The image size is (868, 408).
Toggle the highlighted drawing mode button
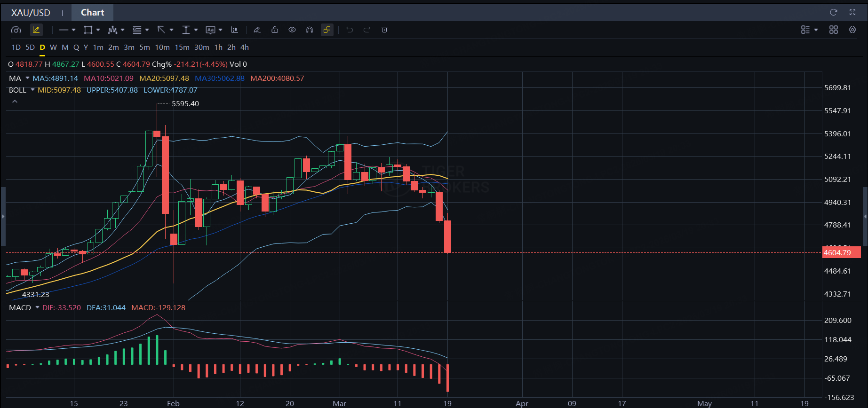click(36, 30)
